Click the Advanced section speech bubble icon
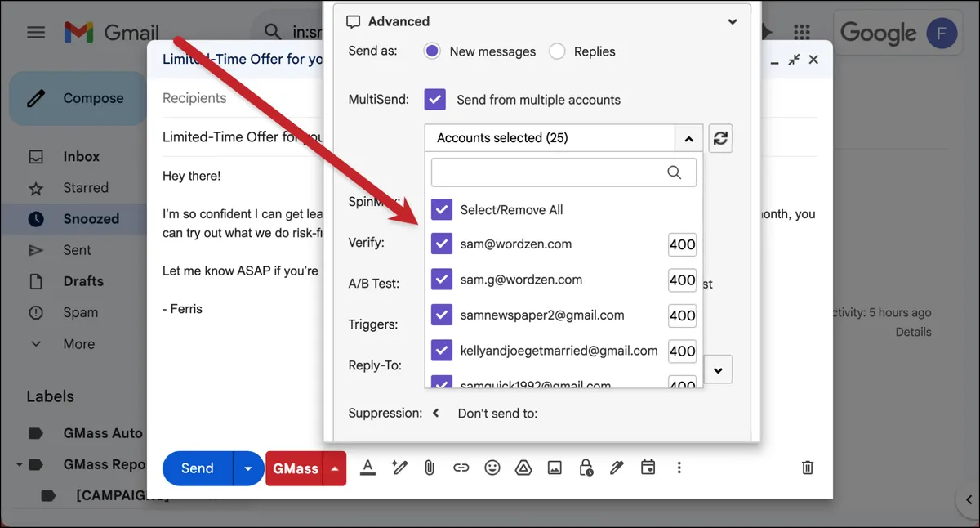The height and width of the screenshot is (528, 980). (x=354, y=22)
